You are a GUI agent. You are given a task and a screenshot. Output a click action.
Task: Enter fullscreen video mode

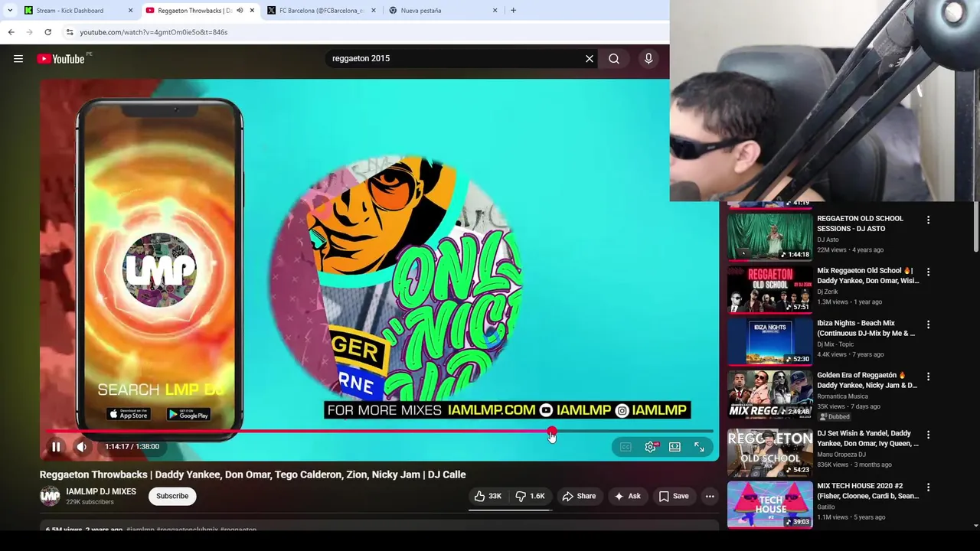pyautogui.click(x=699, y=447)
